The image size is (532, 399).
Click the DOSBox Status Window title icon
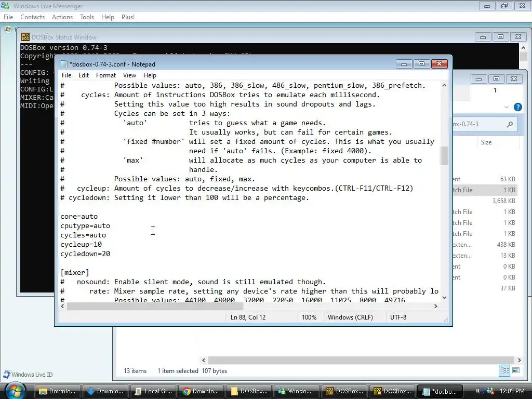tap(25, 37)
